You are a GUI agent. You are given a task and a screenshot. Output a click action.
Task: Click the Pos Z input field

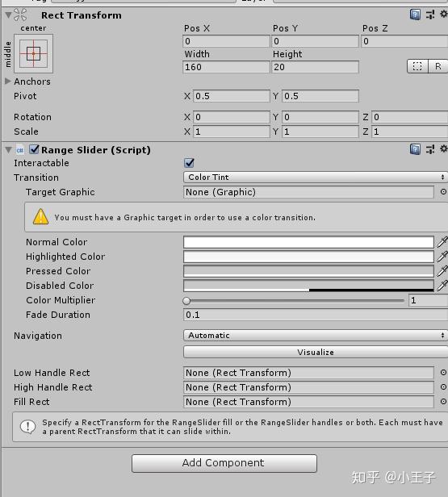pos(404,41)
